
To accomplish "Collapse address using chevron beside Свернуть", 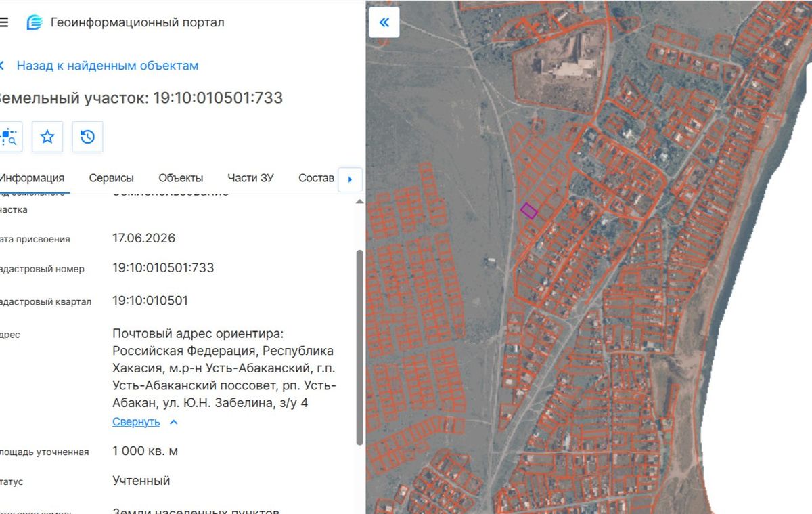I will [173, 422].
